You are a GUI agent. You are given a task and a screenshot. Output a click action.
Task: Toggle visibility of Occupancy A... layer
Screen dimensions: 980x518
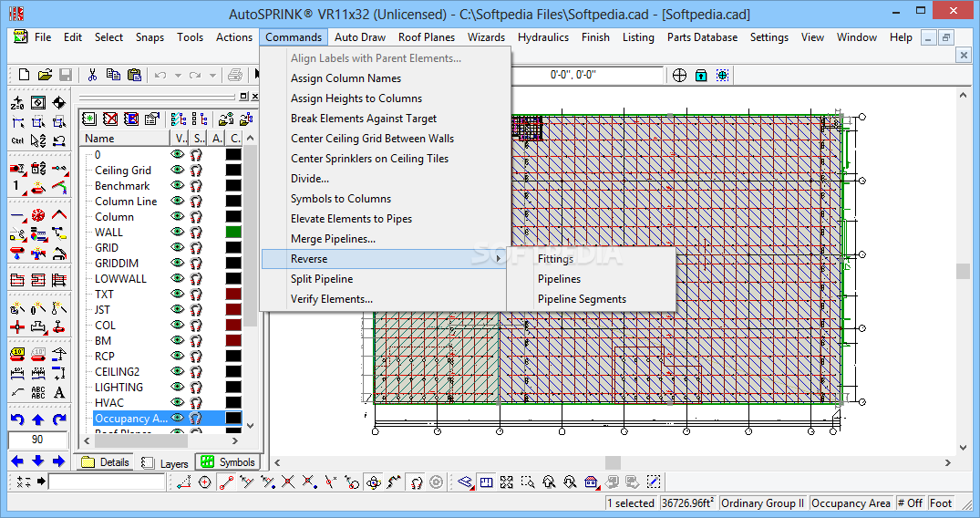coord(178,418)
